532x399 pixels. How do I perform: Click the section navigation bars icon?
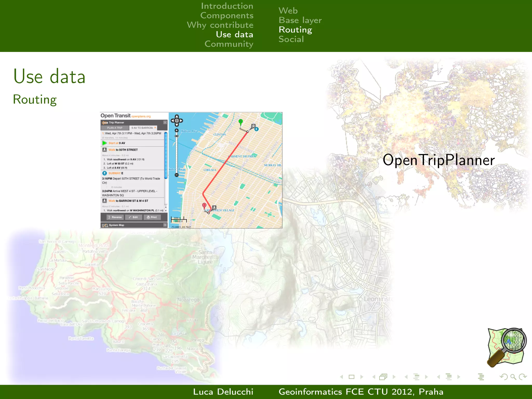pos(449,377)
